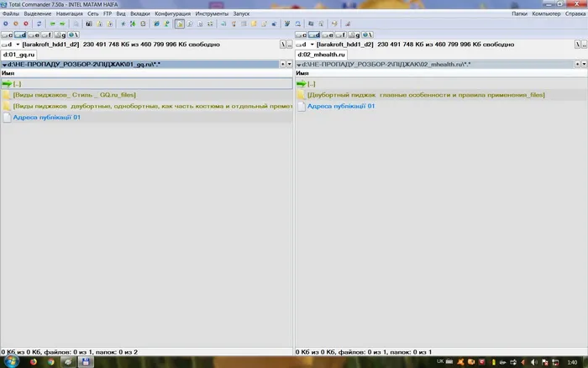The height and width of the screenshot is (368, 588).
Task: Click the green back arrow toolbar icon
Action: click(x=52, y=24)
